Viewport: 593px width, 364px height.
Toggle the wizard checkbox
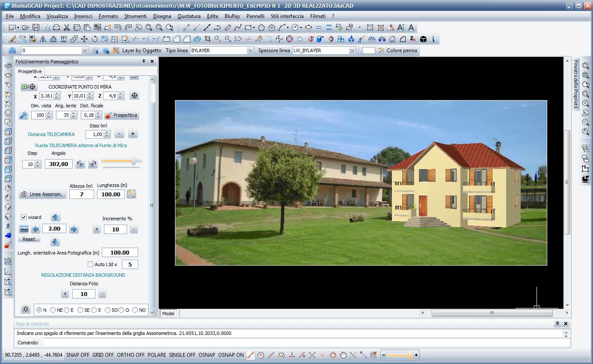point(24,217)
